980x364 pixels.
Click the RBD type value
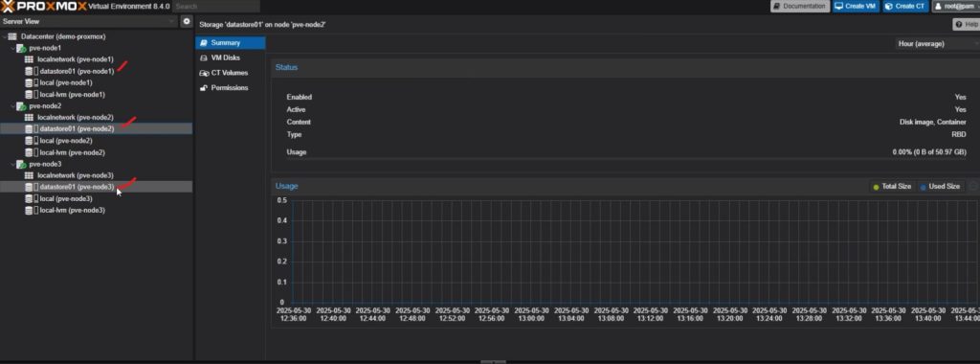pos(959,134)
